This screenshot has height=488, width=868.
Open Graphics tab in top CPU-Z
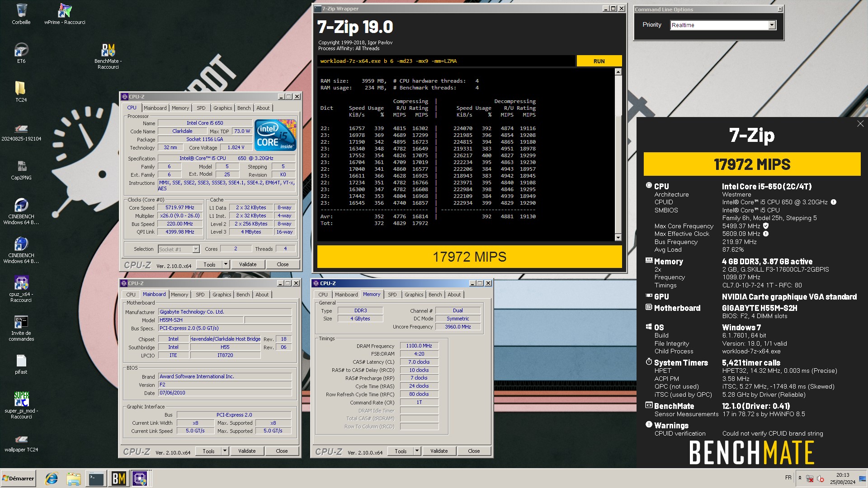pos(223,108)
